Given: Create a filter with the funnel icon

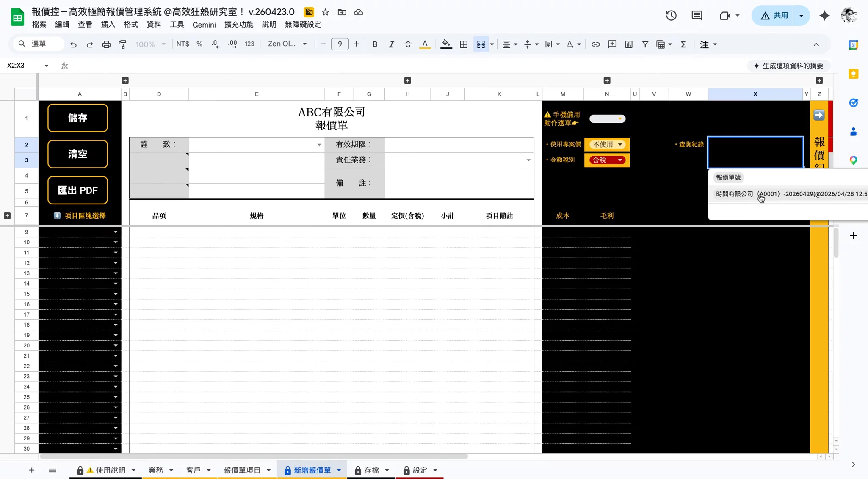Looking at the screenshot, I should [645, 44].
